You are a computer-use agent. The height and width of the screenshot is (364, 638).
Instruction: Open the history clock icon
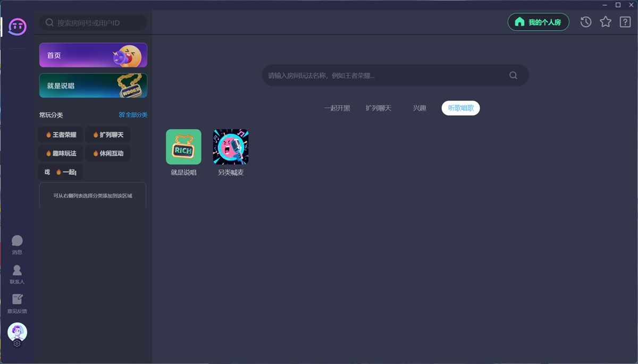[x=586, y=22]
